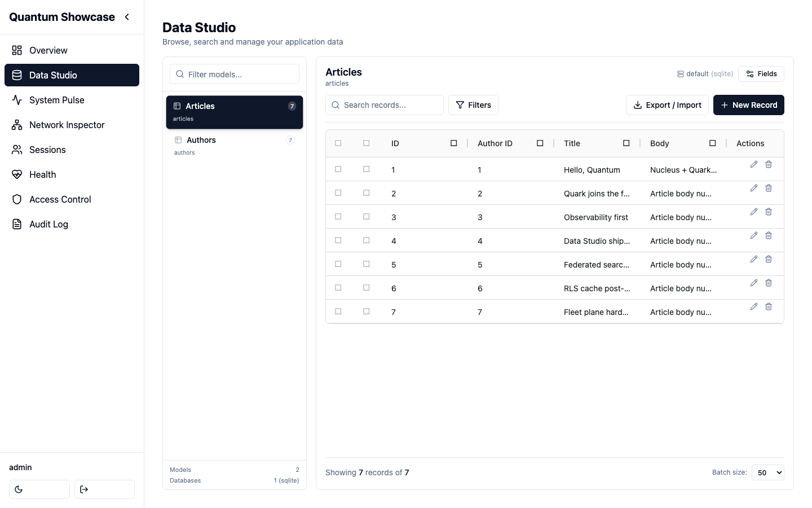This screenshot has height=508, width=812.
Task: Select the Authors model
Action: pos(235,146)
